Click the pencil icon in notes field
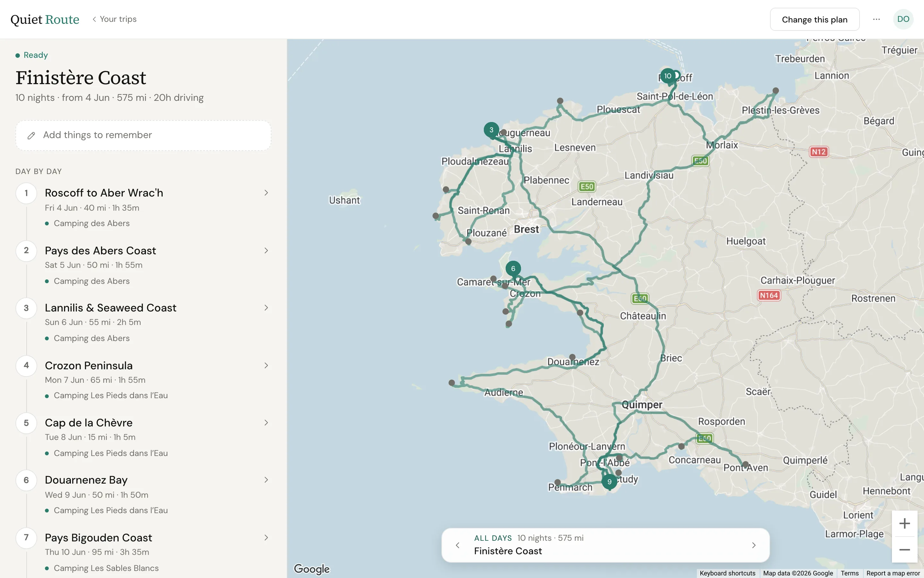 (x=31, y=135)
